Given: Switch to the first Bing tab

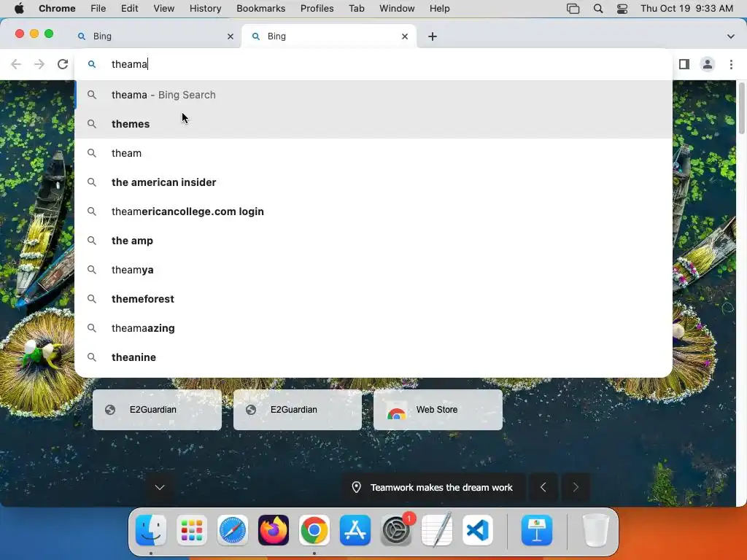Looking at the screenshot, I should tap(153, 36).
